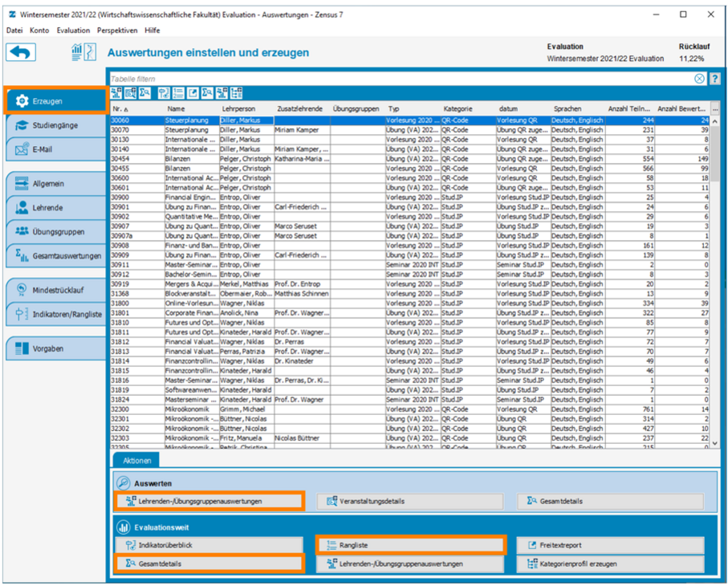
Task: Click Veranstaltungsdetails icon in the table toolbar
Action: click(131, 94)
